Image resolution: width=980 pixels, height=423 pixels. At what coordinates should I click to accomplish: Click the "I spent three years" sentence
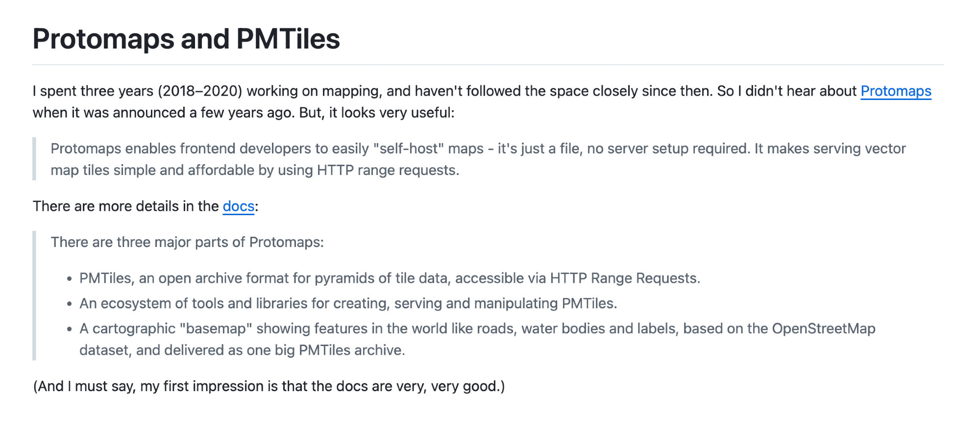93,91
